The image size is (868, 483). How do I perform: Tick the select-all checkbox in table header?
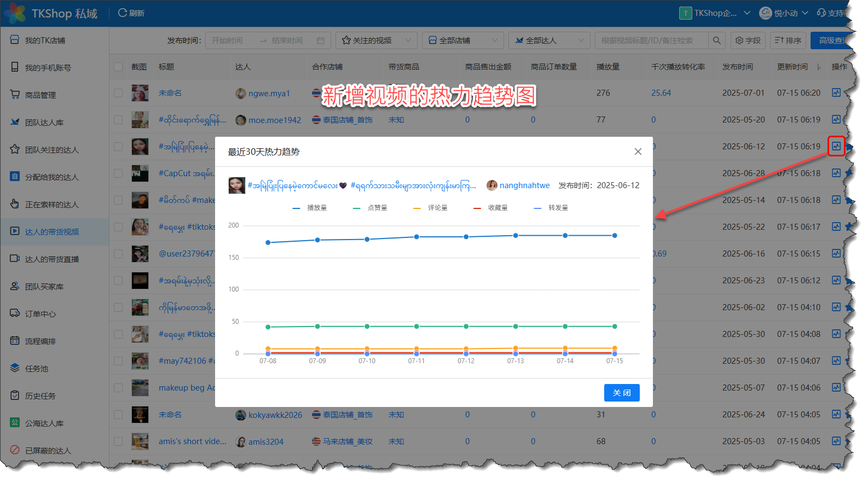(x=118, y=67)
